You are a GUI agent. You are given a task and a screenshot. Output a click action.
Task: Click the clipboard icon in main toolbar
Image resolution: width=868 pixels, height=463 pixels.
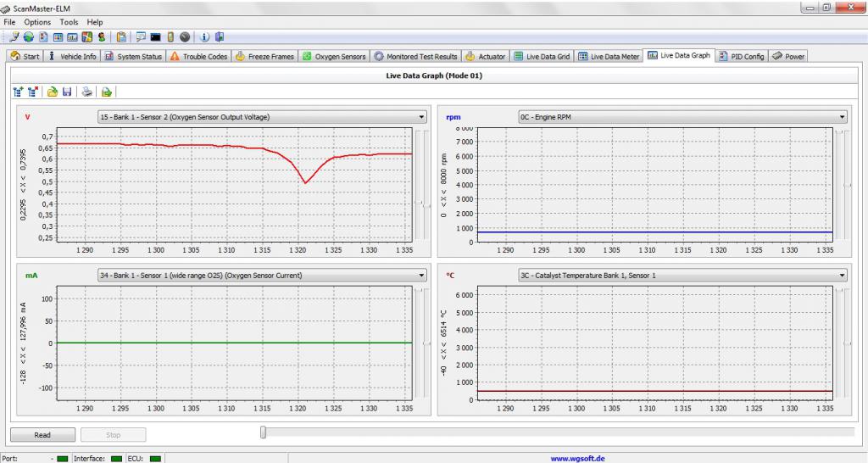point(121,37)
